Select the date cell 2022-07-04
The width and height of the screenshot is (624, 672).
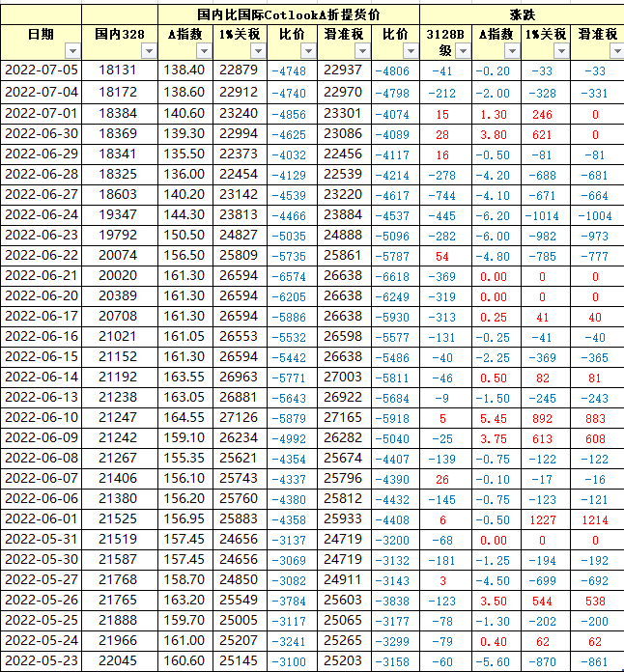[42, 92]
